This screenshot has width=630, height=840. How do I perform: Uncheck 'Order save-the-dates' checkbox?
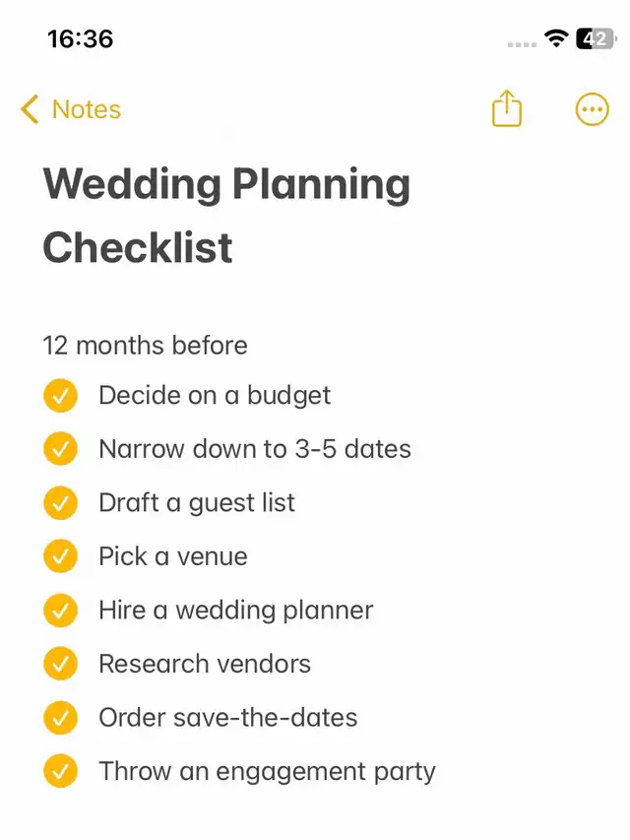pyautogui.click(x=60, y=718)
